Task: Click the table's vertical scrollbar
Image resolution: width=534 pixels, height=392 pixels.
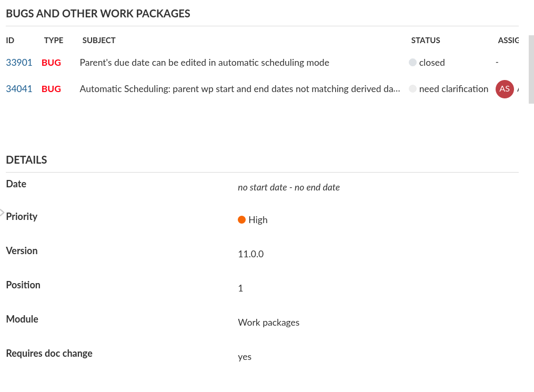Action: pyautogui.click(x=530, y=68)
